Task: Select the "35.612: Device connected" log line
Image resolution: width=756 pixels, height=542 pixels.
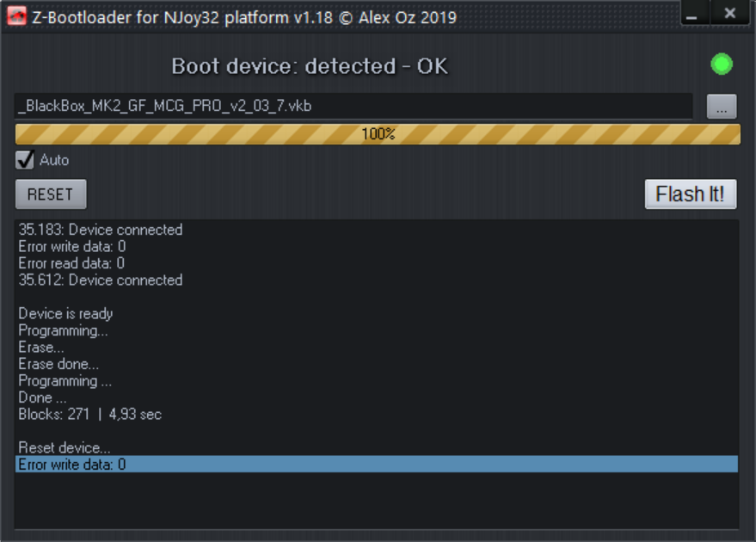Action: click(101, 280)
